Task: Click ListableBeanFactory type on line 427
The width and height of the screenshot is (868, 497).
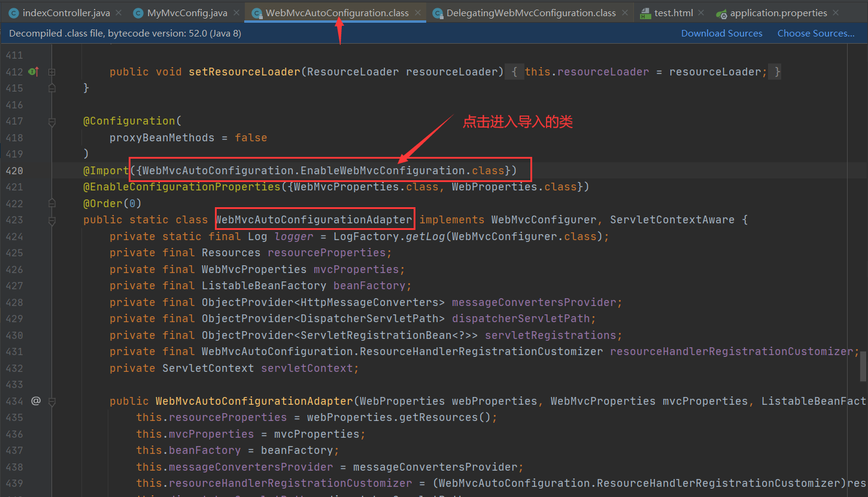Action: (x=264, y=286)
